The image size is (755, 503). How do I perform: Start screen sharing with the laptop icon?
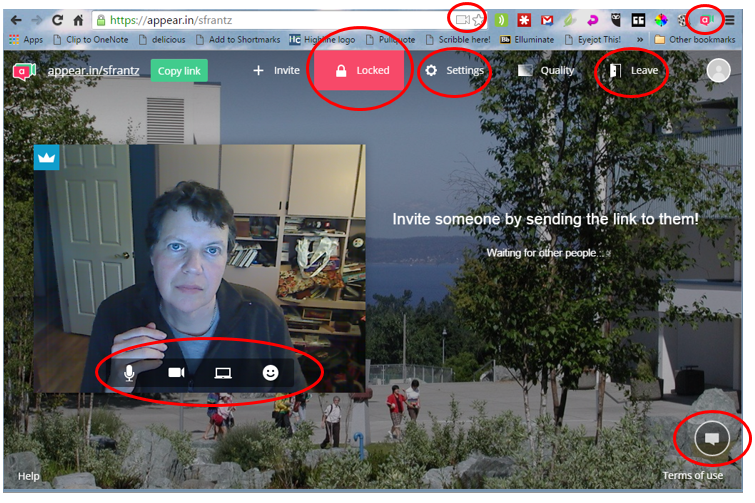(x=223, y=373)
